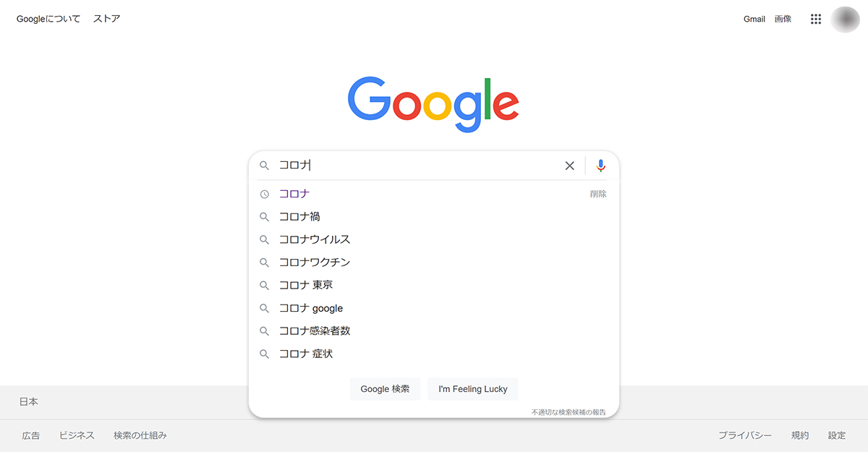The height and width of the screenshot is (452, 868).
Task: Select the コロナウイルス suggestion
Action: pyautogui.click(x=315, y=239)
